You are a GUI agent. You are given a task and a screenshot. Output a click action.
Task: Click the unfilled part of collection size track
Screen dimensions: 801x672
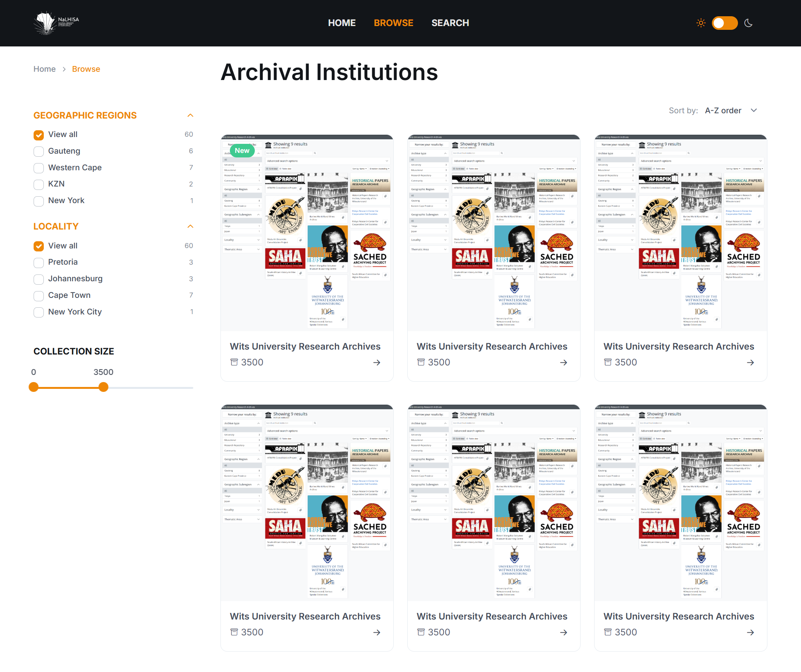pos(151,388)
